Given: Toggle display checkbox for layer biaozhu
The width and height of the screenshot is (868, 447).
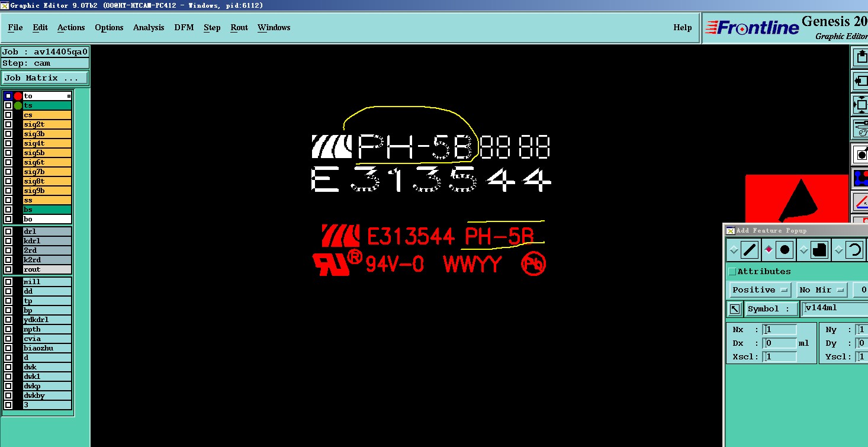Looking at the screenshot, I should click(8, 348).
